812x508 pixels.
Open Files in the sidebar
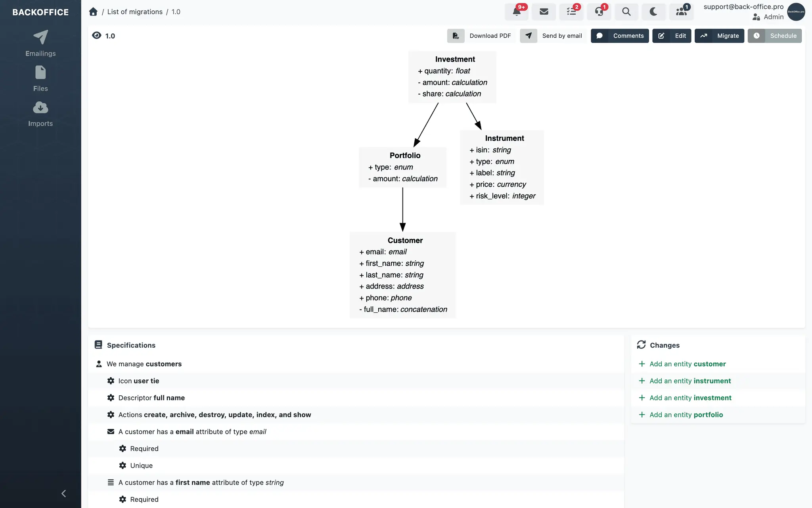pos(40,79)
